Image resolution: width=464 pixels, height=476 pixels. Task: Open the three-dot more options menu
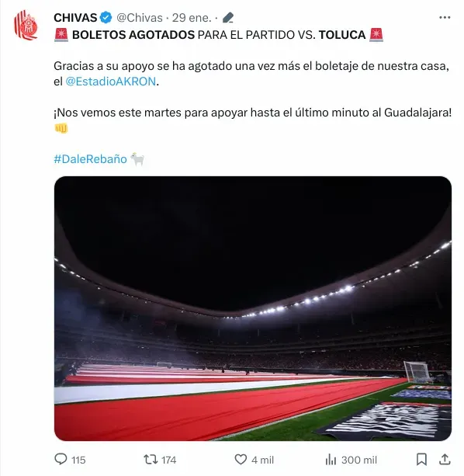point(445,18)
